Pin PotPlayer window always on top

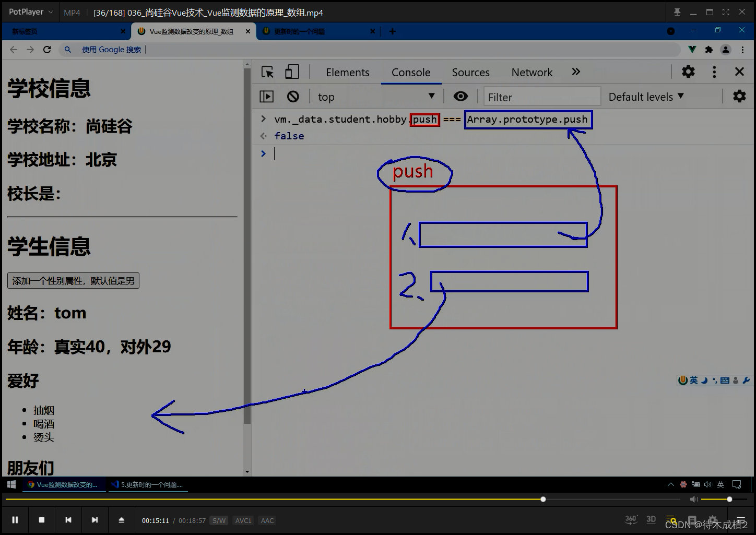(677, 12)
